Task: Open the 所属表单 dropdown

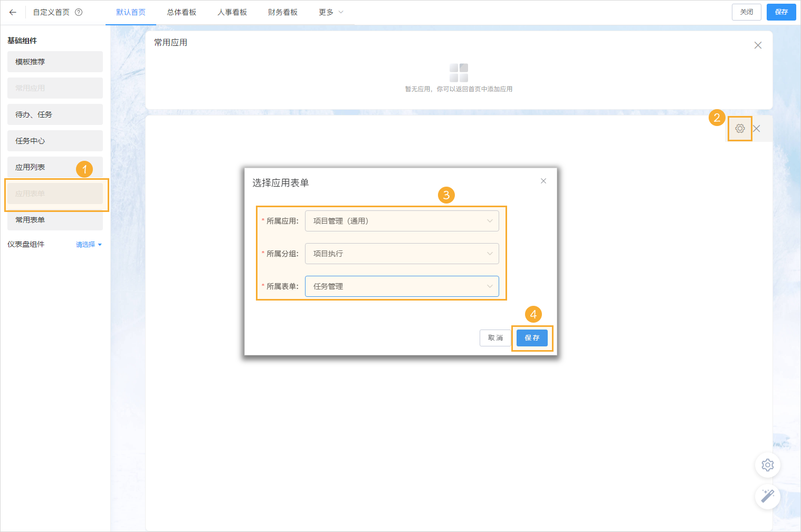Action: tap(402, 286)
